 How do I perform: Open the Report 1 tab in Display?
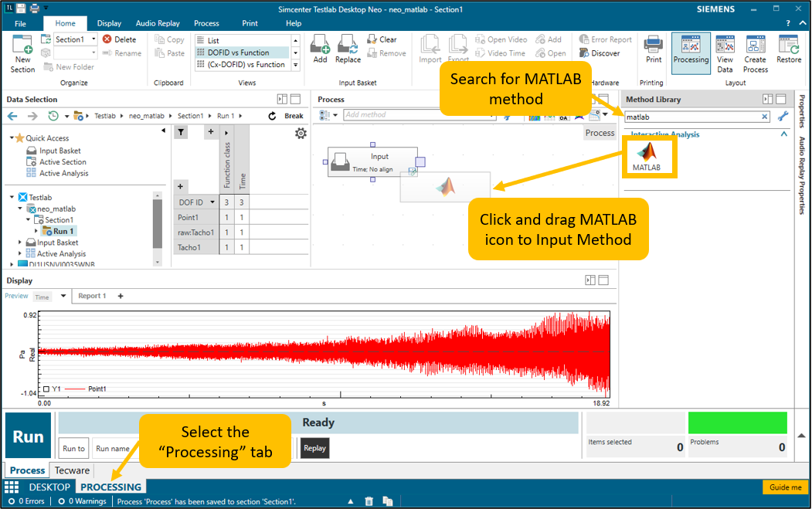92,296
